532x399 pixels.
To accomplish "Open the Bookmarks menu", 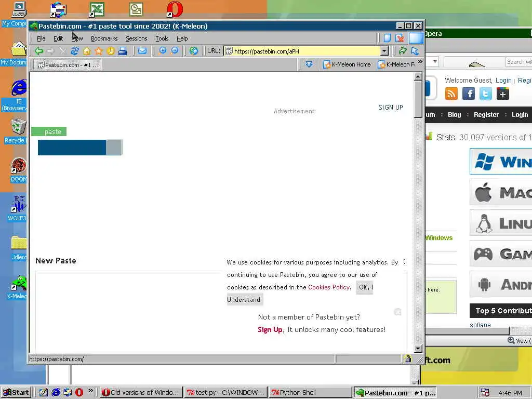I will click(x=104, y=38).
